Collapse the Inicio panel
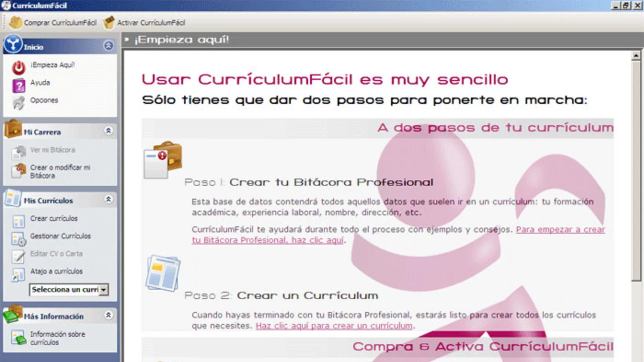The height and width of the screenshot is (362, 644). coord(108,46)
